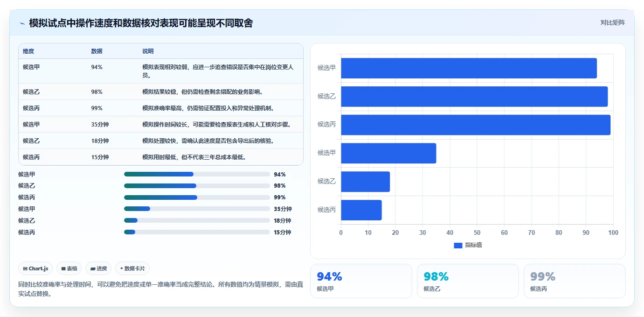
Task: Click the 98% cell in the table
Action: pos(97,92)
